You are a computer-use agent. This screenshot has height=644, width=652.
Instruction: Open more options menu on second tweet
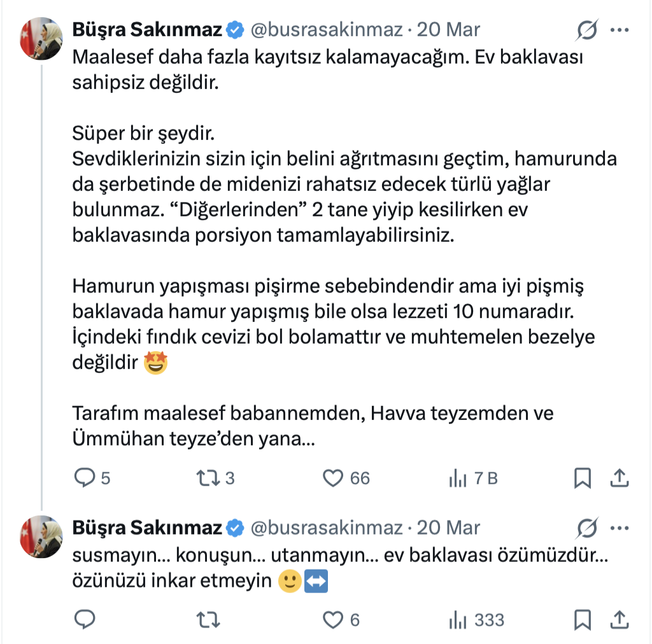point(620,528)
